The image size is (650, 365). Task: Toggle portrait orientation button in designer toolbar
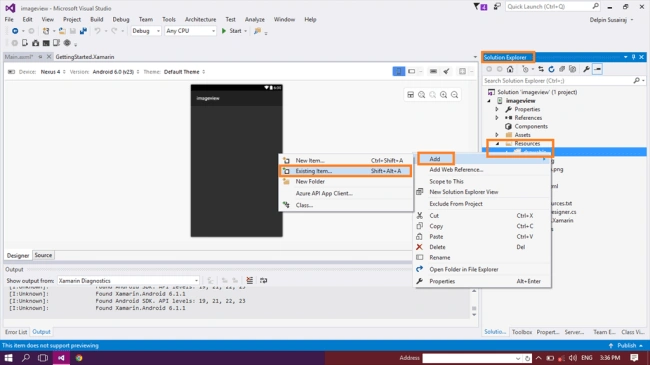(398, 71)
